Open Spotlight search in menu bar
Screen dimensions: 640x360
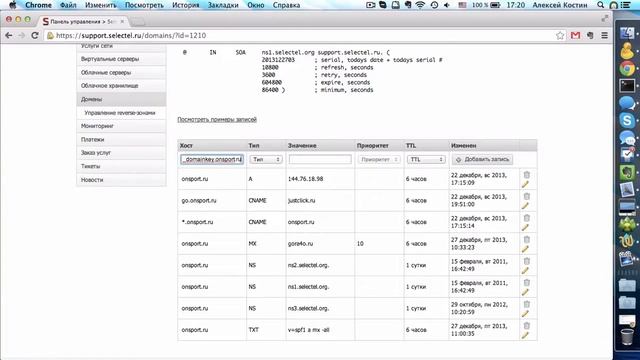[600, 5]
